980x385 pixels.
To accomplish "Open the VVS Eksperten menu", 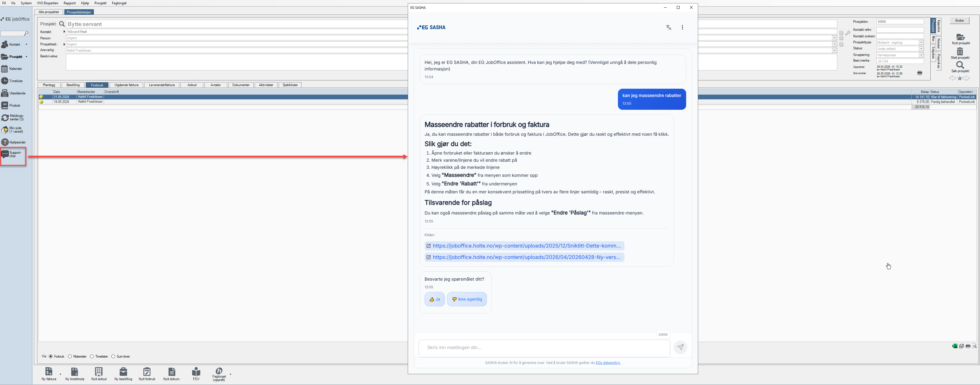I will tap(48, 3).
